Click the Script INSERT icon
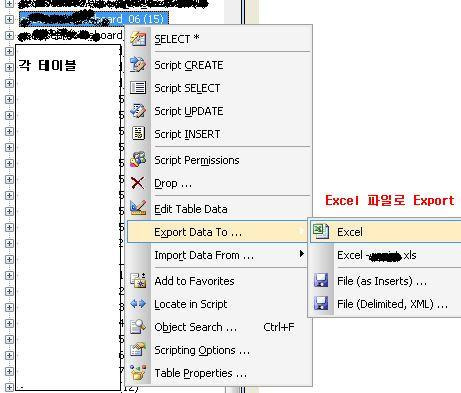The width and height of the screenshot is (461, 393). coord(138,133)
